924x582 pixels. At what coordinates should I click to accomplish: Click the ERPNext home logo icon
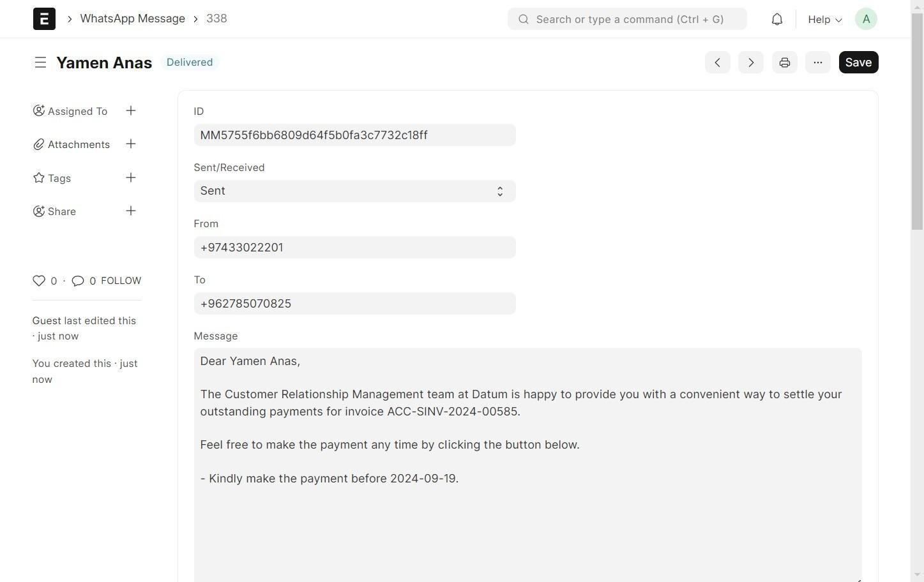tap(44, 19)
